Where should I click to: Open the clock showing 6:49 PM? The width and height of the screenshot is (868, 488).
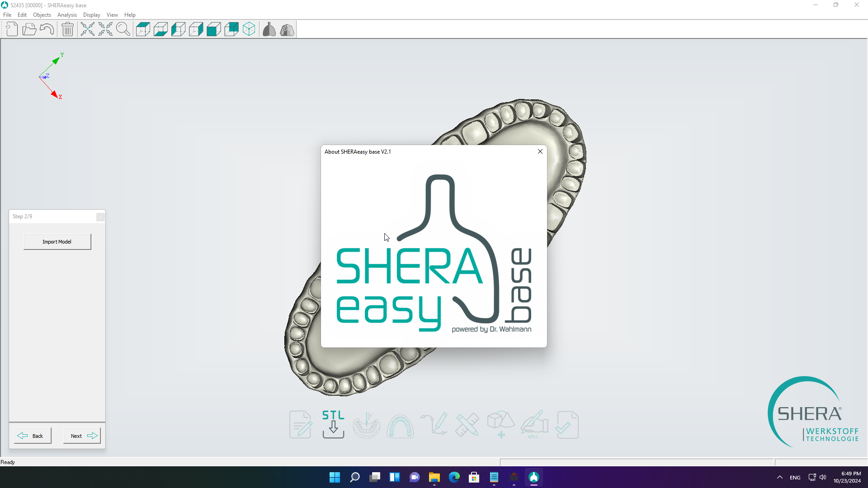(847, 477)
